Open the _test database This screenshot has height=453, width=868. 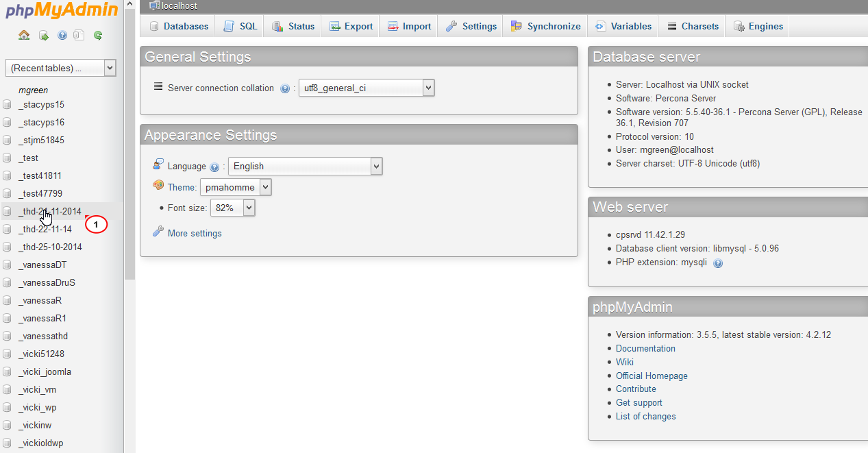(29, 158)
